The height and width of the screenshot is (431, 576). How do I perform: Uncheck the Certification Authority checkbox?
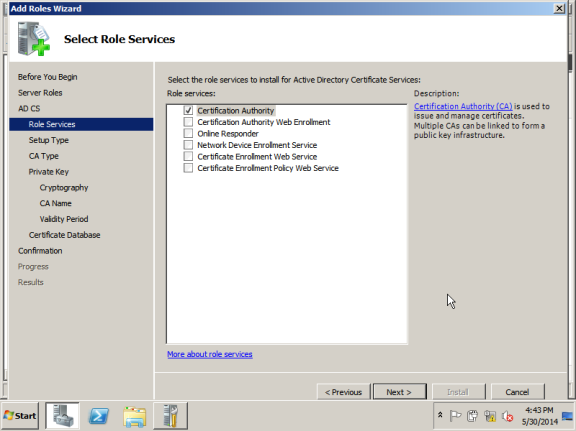188,110
